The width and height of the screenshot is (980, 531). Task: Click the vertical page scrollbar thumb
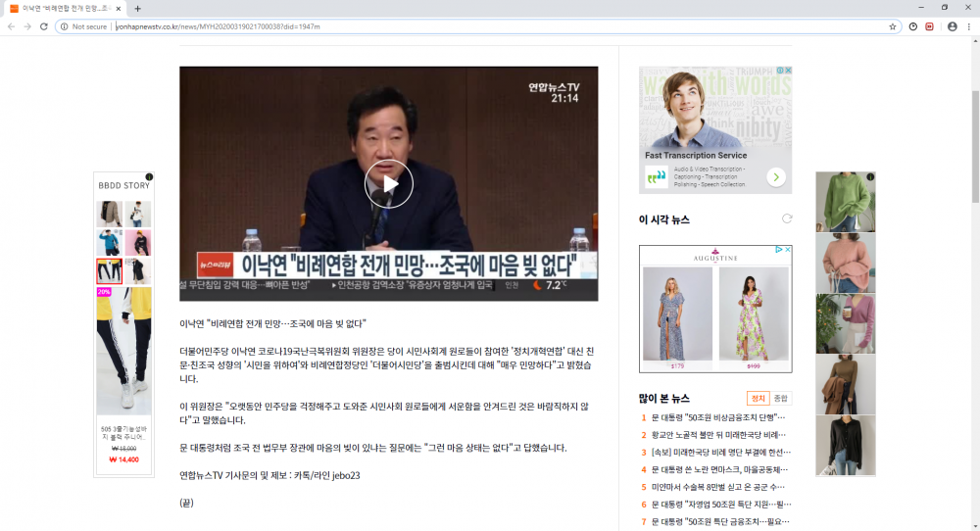(x=975, y=146)
